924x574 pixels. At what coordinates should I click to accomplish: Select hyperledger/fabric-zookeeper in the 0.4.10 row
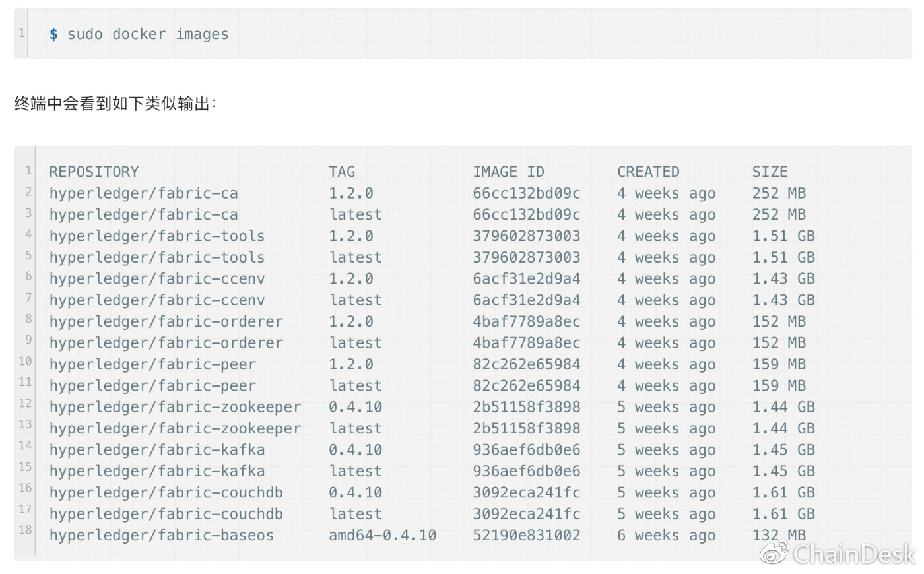point(175,407)
